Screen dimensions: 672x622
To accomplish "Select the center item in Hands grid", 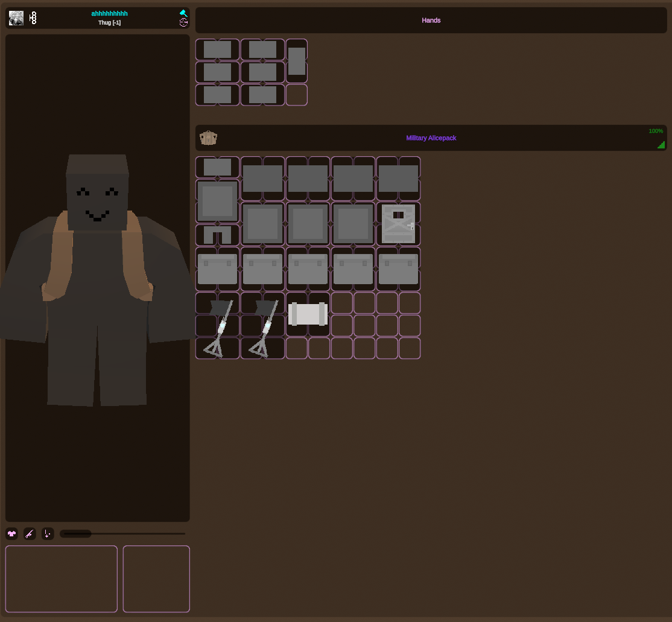I will point(263,72).
